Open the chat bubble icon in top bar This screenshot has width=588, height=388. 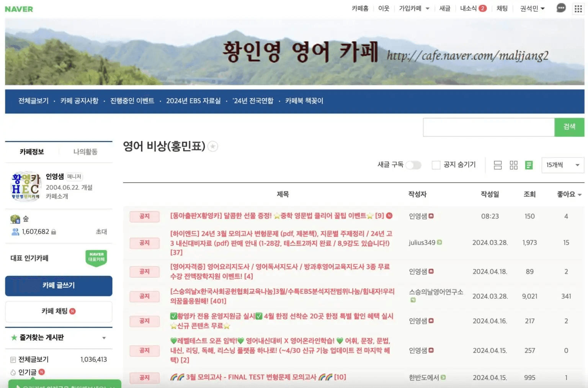[561, 8]
